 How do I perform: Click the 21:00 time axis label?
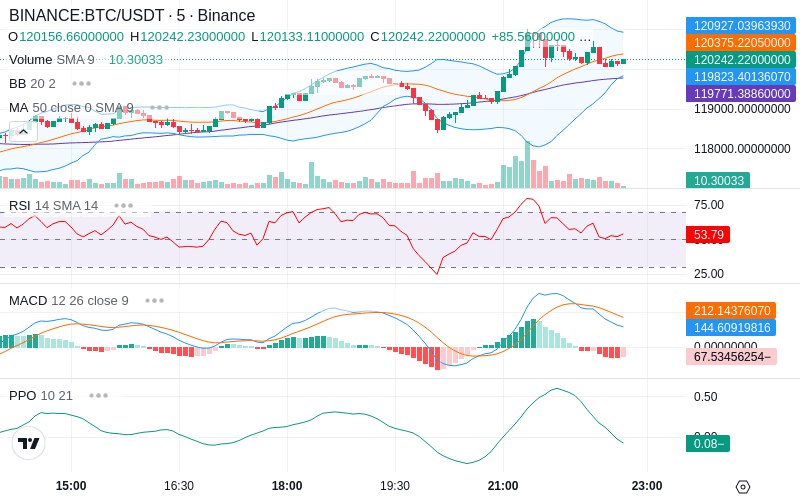503,486
